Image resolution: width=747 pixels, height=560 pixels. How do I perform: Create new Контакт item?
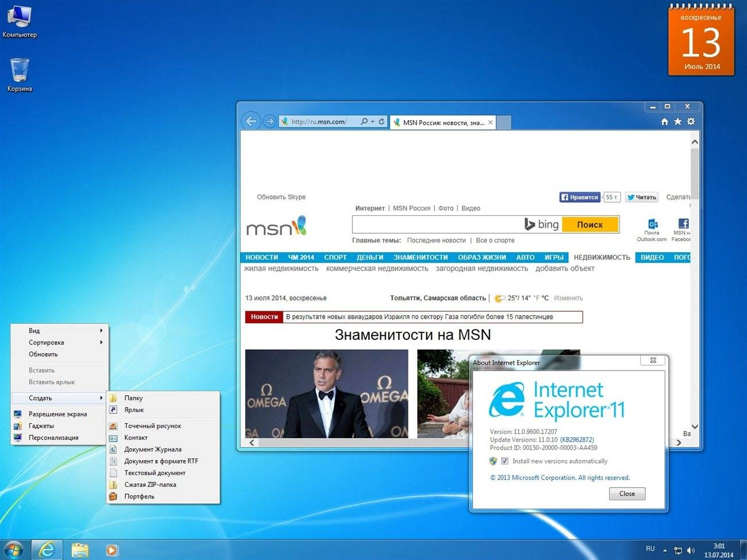tap(163, 437)
